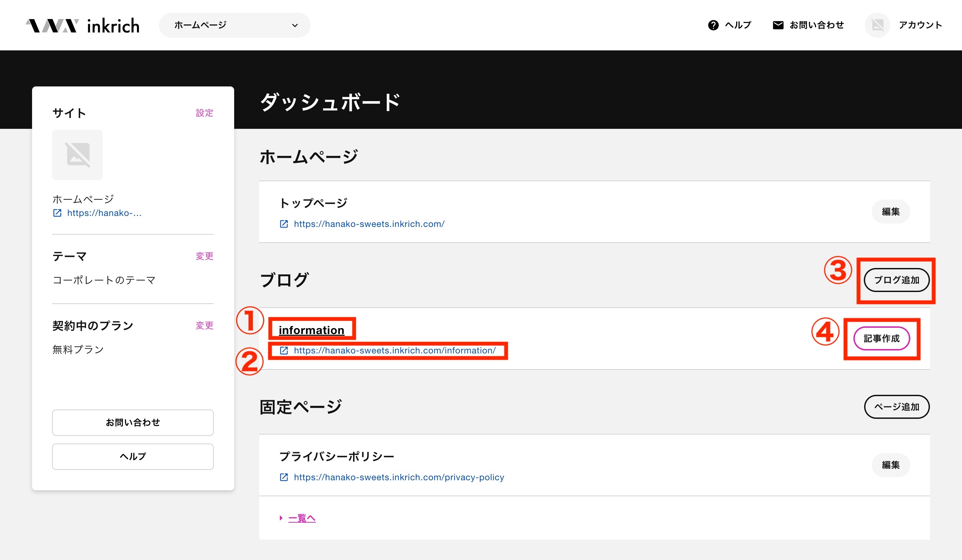This screenshot has width=962, height=560.
Task: Click the sidebar お問い合わせ button
Action: click(x=133, y=423)
